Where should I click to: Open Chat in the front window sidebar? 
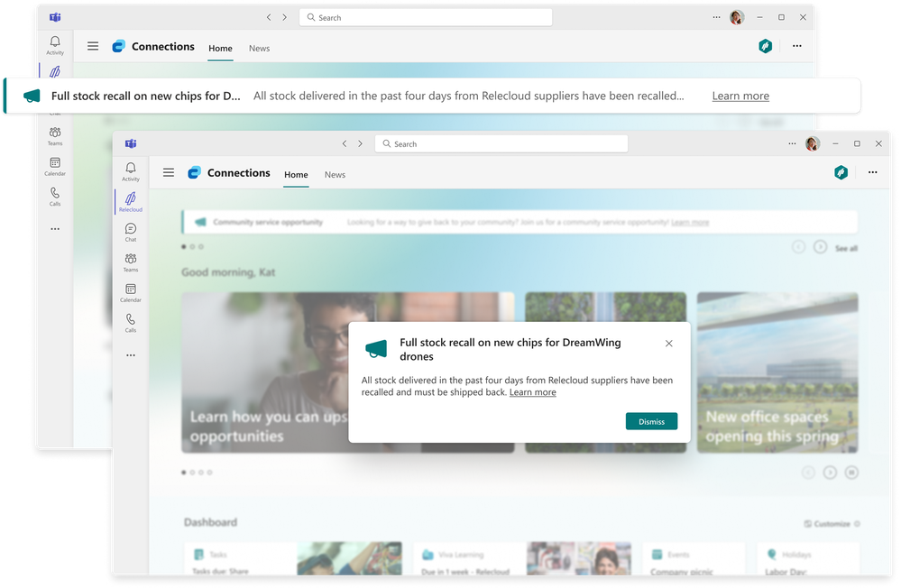point(131,232)
